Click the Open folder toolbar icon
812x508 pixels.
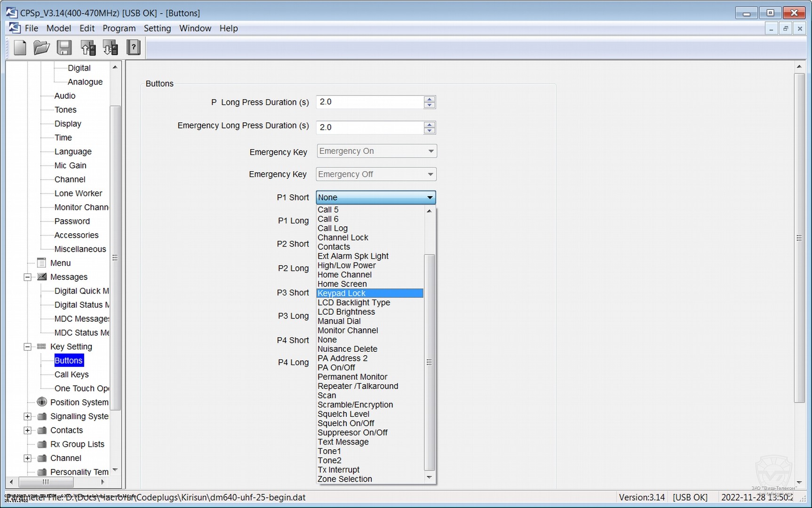pos(41,48)
